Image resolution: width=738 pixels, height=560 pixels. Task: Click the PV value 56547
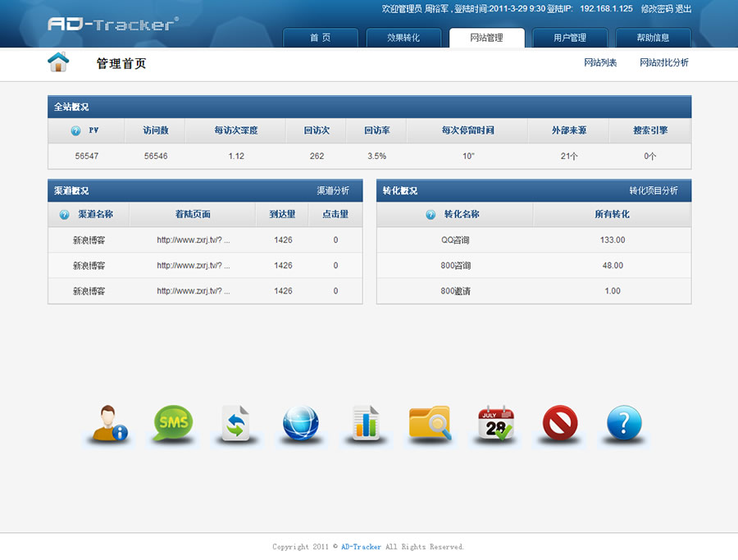87,157
